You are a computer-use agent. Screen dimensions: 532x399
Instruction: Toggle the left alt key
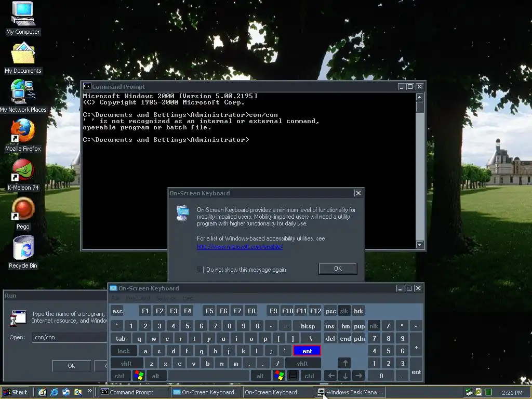pyautogui.click(x=155, y=376)
